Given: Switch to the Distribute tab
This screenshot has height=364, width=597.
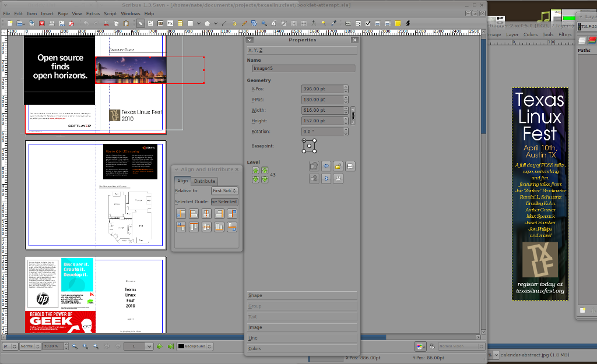Looking at the screenshot, I should (x=204, y=181).
